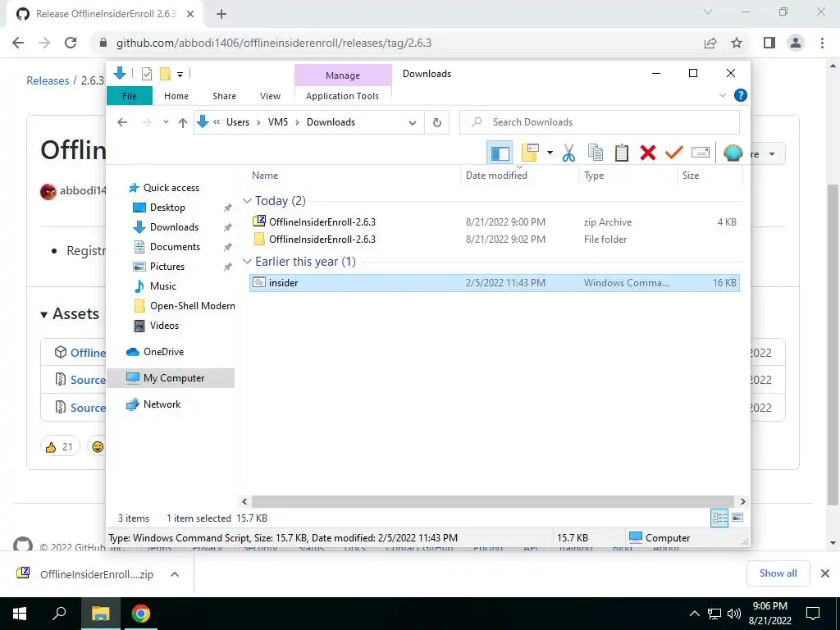Open the View ribbon tab
Screen dimensions: 840x630
[x=270, y=96]
